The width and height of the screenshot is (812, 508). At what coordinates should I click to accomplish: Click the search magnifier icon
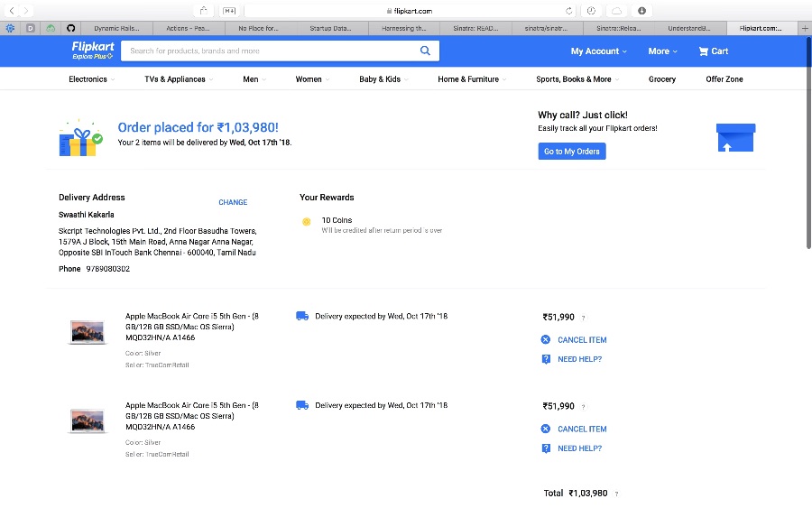coord(425,51)
